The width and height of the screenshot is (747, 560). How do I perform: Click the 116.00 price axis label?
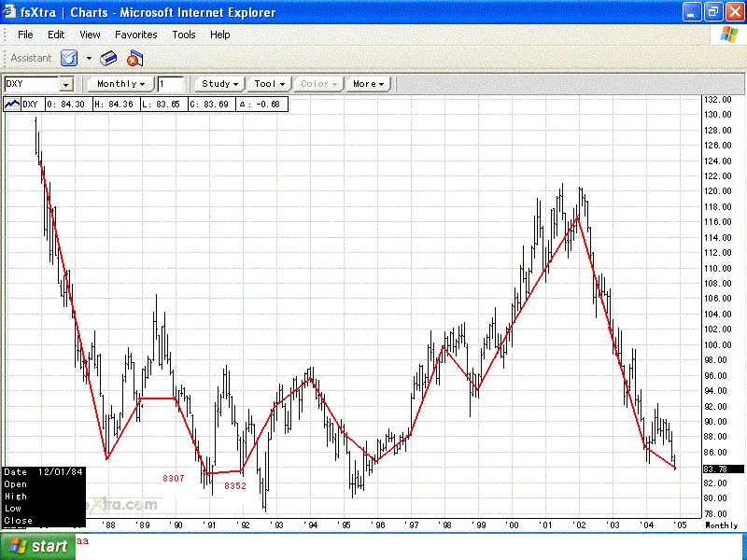(x=717, y=222)
